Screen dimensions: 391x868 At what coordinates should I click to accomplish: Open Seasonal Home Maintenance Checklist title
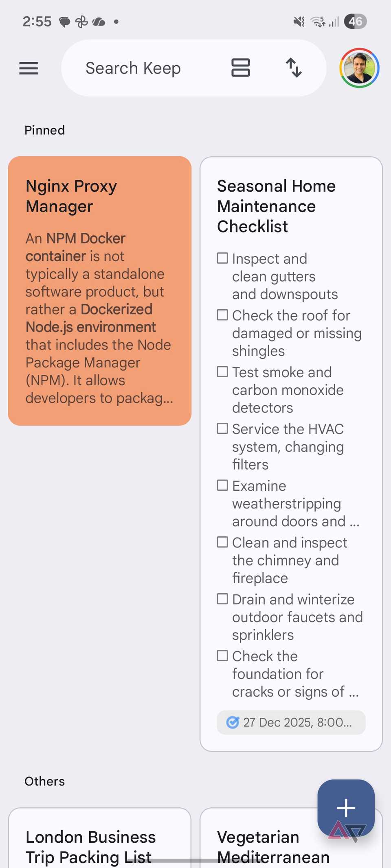click(276, 206)
